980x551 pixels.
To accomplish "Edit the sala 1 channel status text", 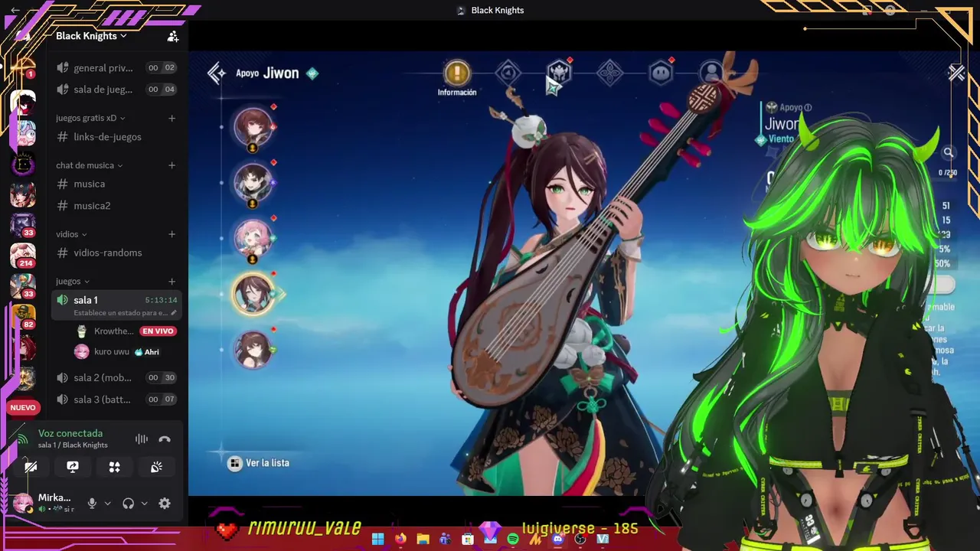I will (126, 313).
